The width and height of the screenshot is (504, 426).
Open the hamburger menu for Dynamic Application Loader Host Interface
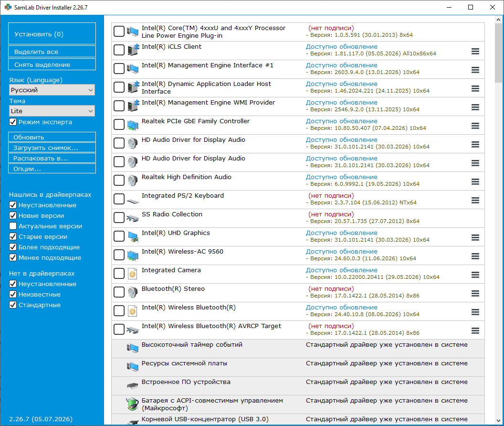pos(475,88)
